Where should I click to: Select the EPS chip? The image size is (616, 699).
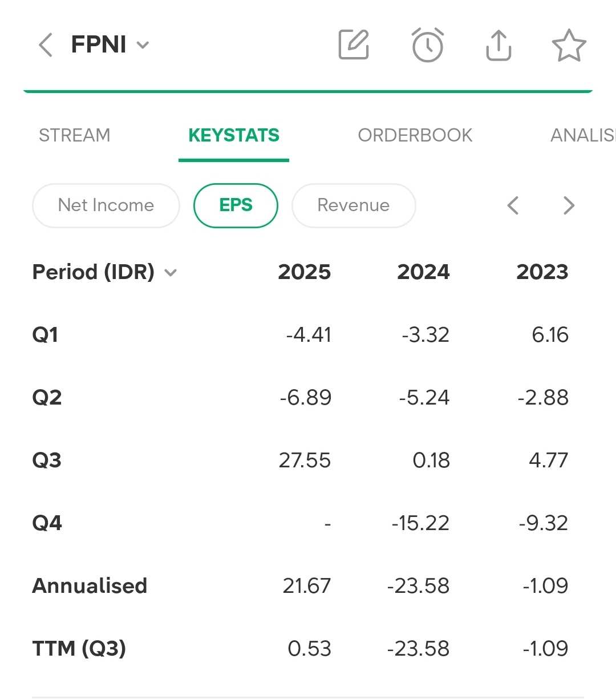[236, 205]
